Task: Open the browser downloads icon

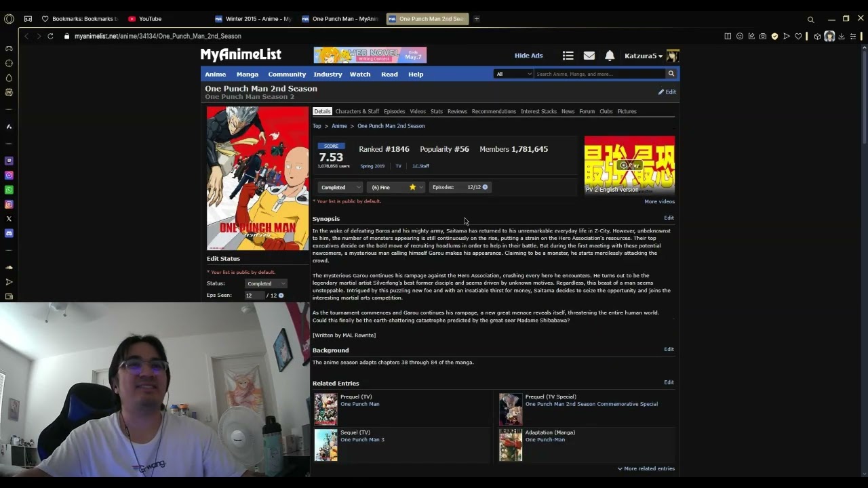Action: 842,36
